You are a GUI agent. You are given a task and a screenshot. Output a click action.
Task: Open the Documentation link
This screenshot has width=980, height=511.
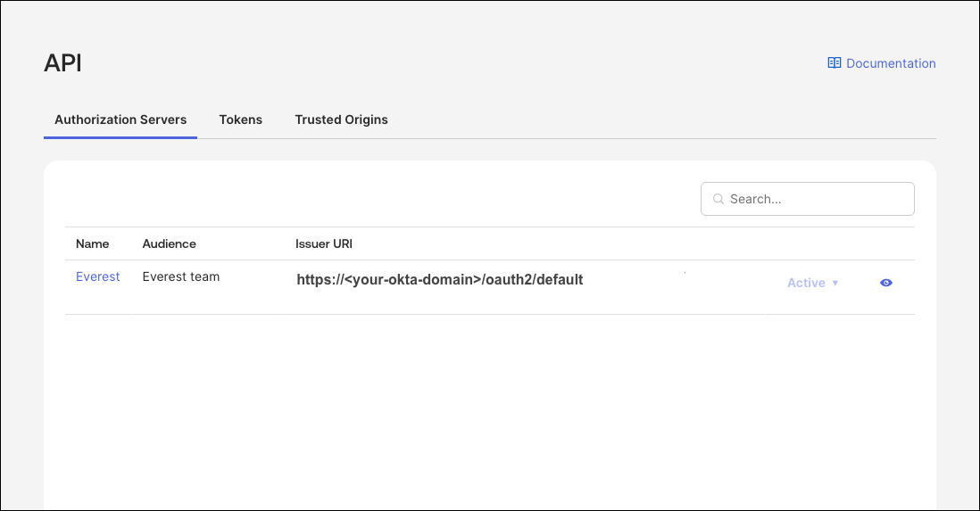click(890, 63)
